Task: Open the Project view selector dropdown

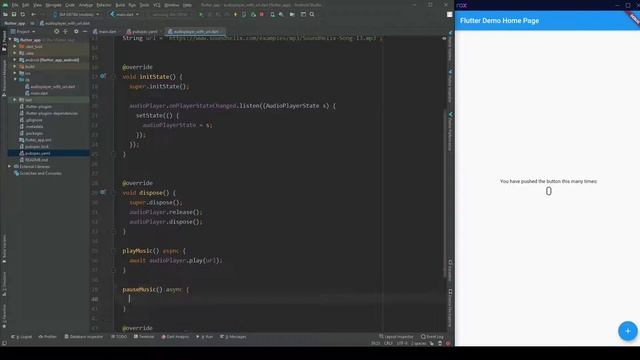Action: click(23, 31)
